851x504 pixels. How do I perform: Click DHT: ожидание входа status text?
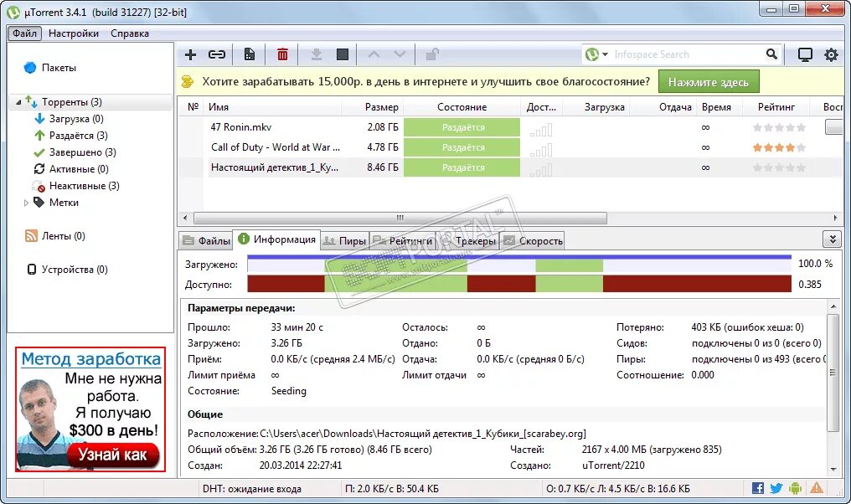(251, 489)
